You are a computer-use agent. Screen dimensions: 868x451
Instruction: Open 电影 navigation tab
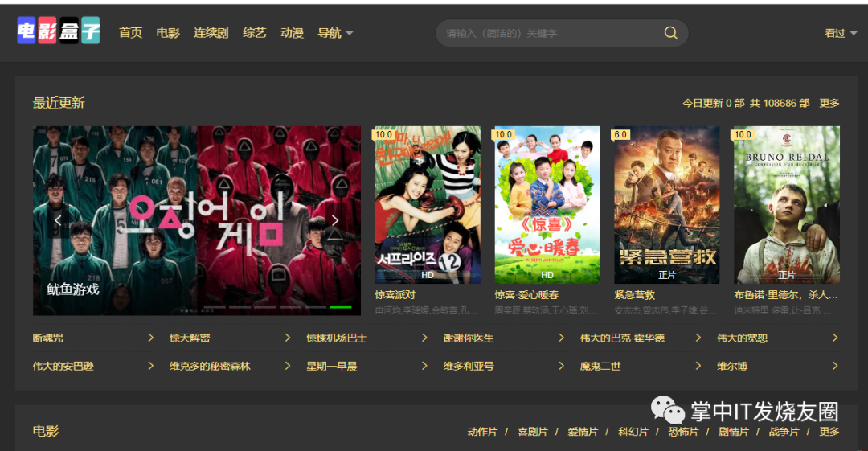[x=168, y=33]
